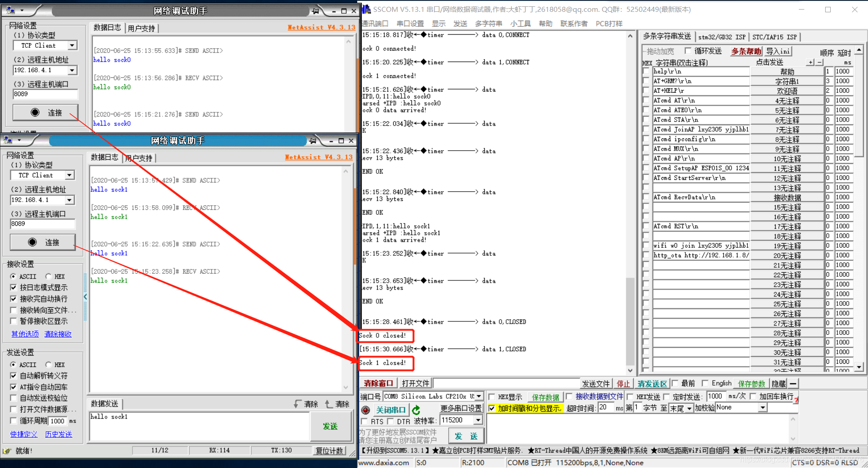Enable HEX显示 checkbox in SSCOM
Screen dimensions: 868x468
tap(492, 397)
